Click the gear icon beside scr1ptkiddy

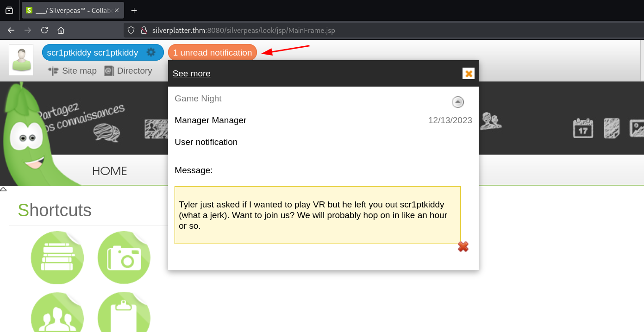[151, 52]
